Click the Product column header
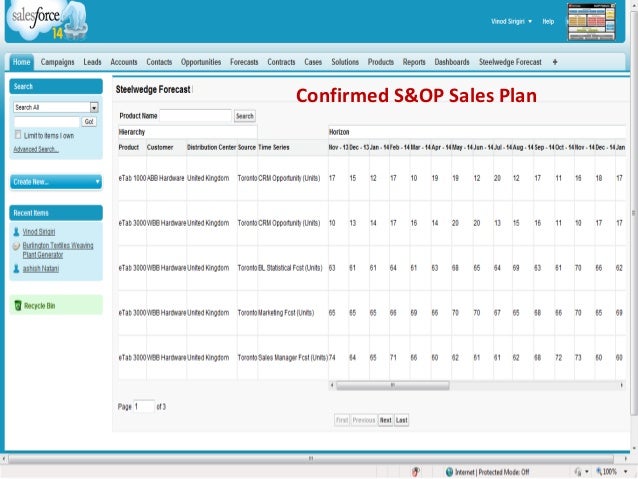638x479 pixels. (x=129, y=147)
